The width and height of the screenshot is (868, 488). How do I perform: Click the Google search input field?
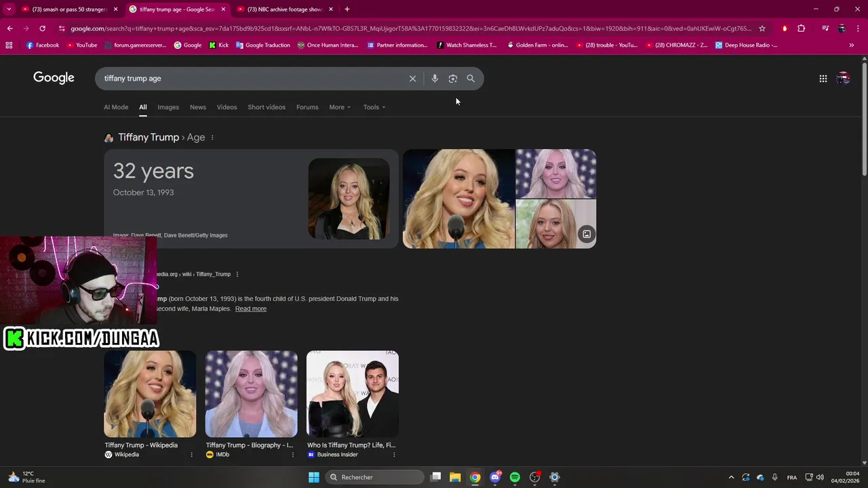point(254,79)
